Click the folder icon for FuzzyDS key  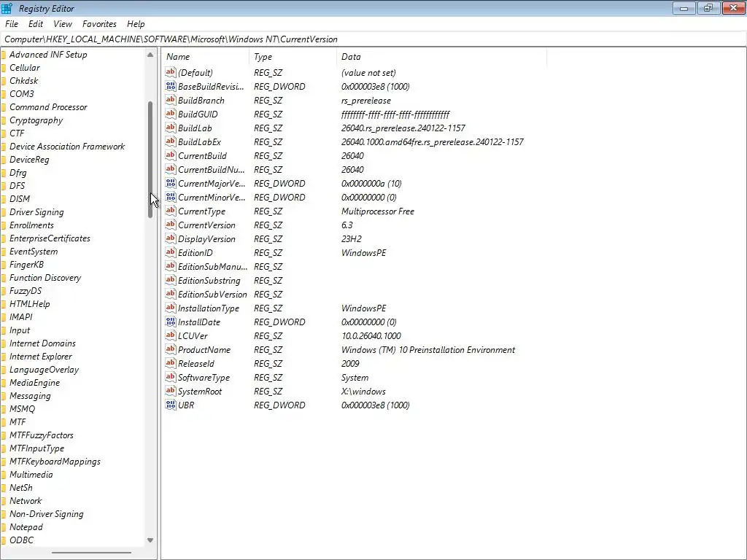[x=4, y=291]
